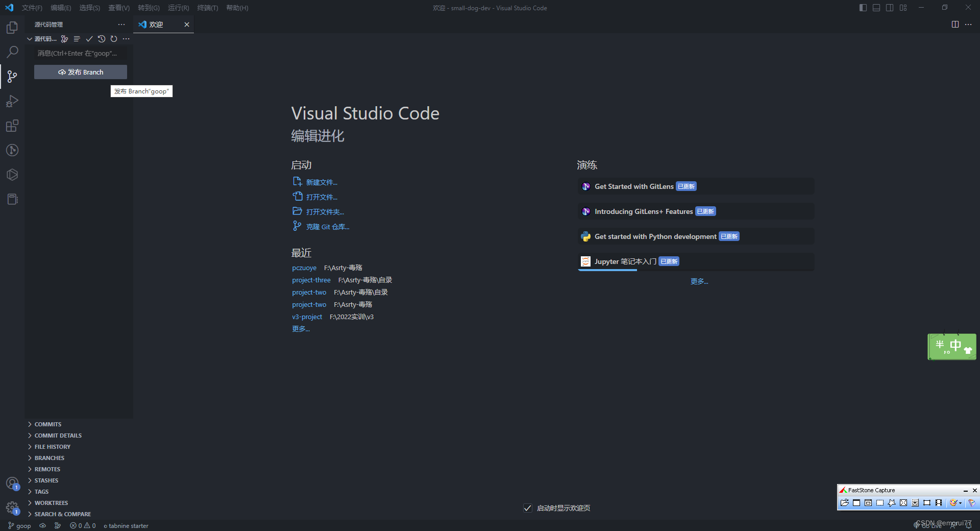Open more actions of source control repository row
The height and width of the screenshot is (531, 980).
pyautogui.click(x=126, y=39)
